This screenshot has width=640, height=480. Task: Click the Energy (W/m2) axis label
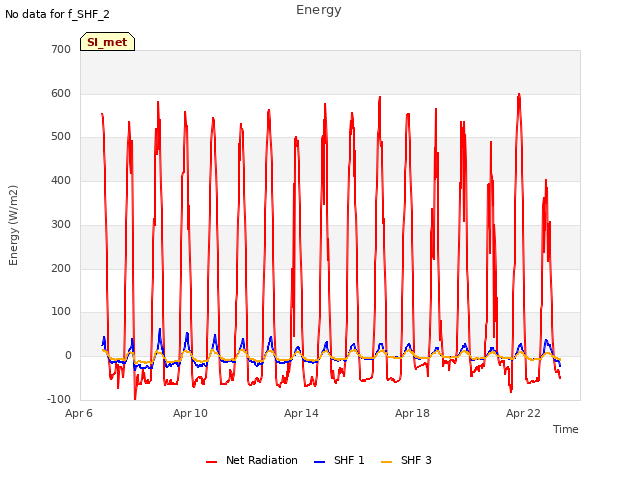(x=13, y=225)
